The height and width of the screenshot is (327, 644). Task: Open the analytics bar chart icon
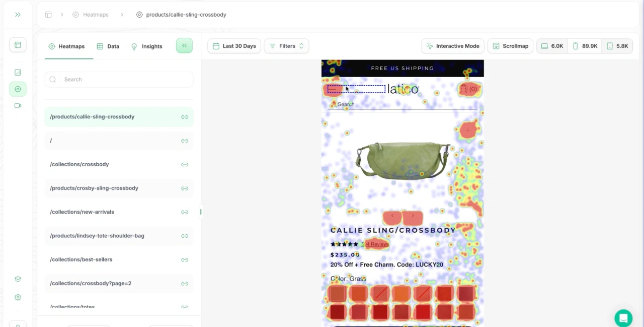[x=18, y=73]
